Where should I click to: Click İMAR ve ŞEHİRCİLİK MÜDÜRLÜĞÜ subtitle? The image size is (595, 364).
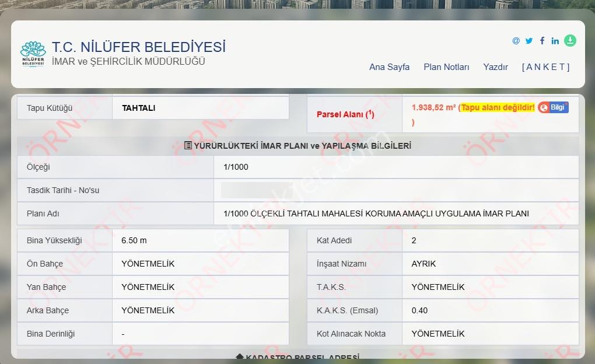pyautogui.click(x=128, y=61)
